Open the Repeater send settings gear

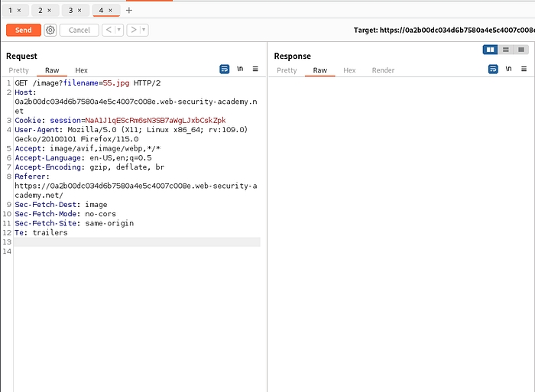coord(50,30)
